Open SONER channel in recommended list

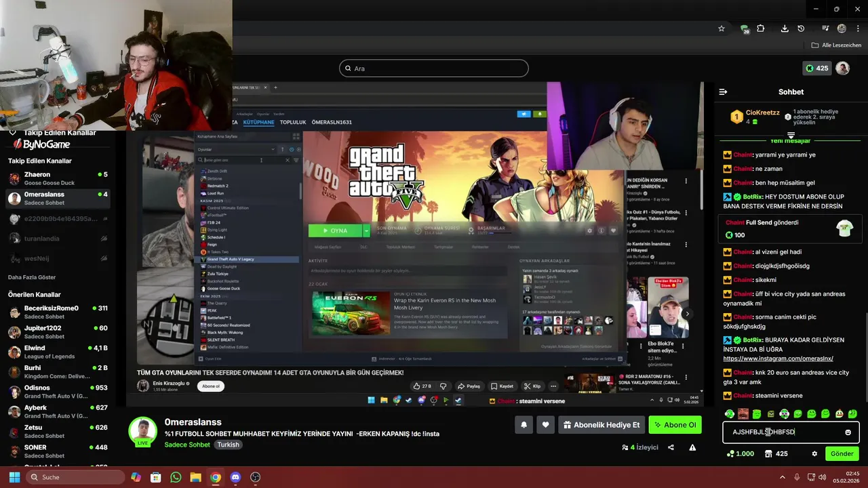pyautogui.click(x=58, y=451)
